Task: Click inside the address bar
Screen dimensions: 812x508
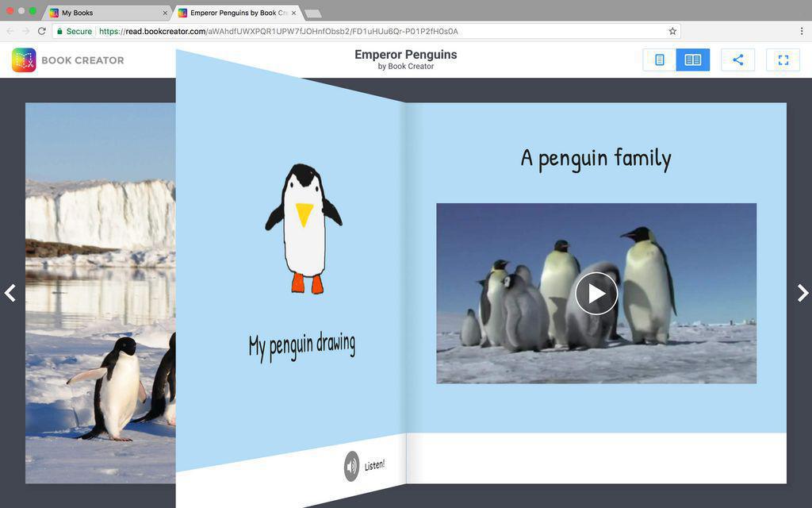Action: click(x=317, y=31)
